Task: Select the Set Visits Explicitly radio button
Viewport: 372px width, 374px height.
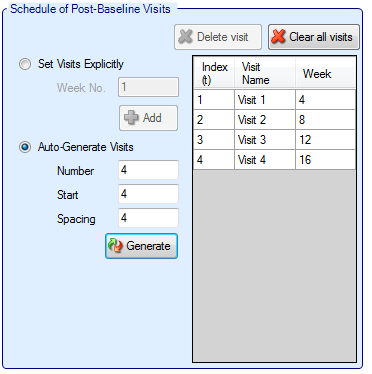Action: (x=25, y=64)
